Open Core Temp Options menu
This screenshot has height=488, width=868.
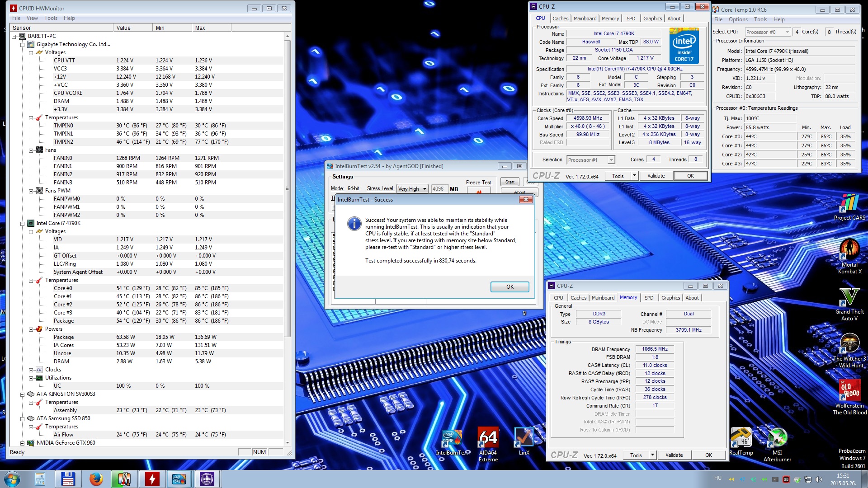[x=738, y=19]
